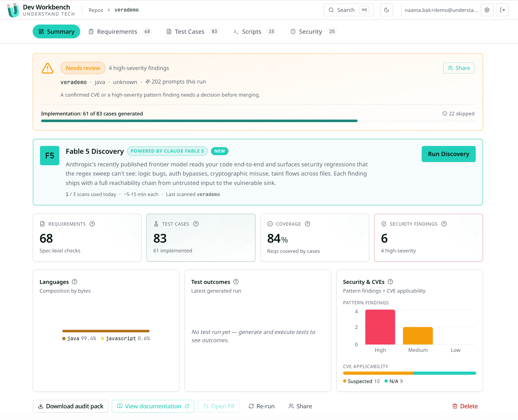Open View documentation link
This screenshot has width=518, height=420.
(x=153, y=406)
